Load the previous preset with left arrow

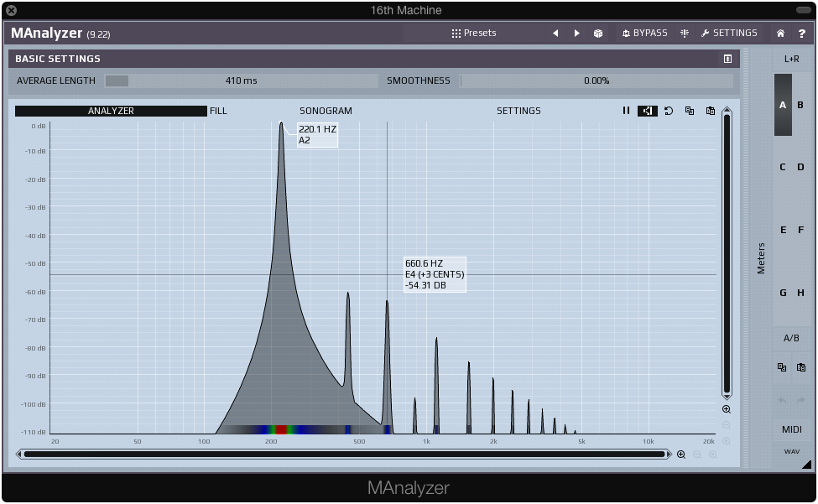click(555, 33)
